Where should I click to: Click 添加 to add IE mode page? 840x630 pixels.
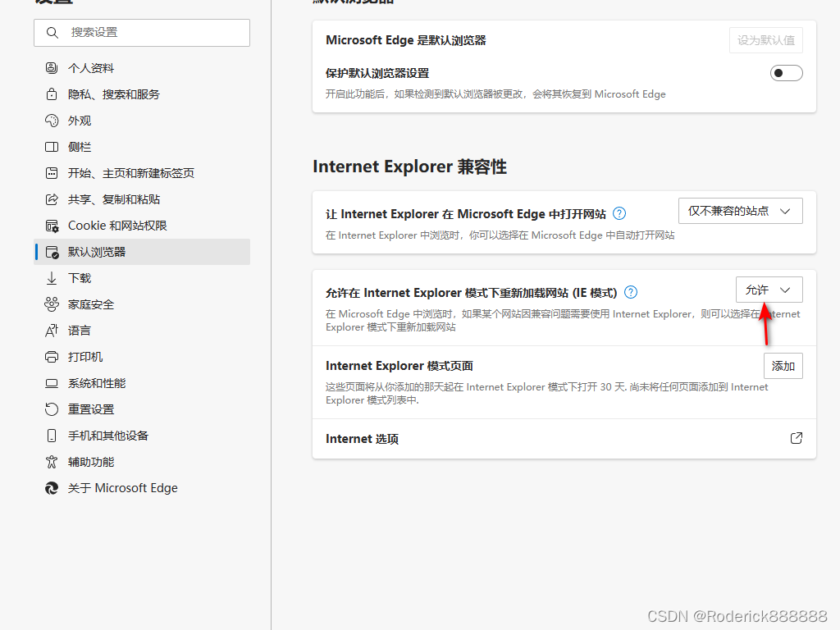pos(783,366)
